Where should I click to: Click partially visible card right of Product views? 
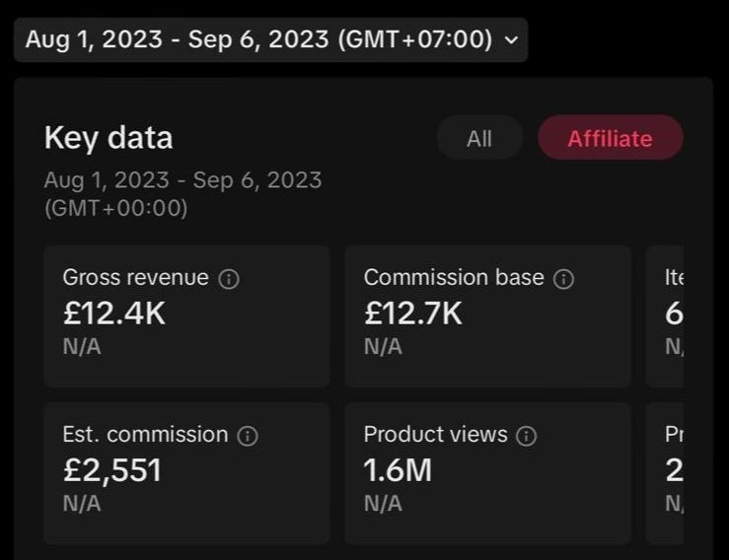point(666,472)
